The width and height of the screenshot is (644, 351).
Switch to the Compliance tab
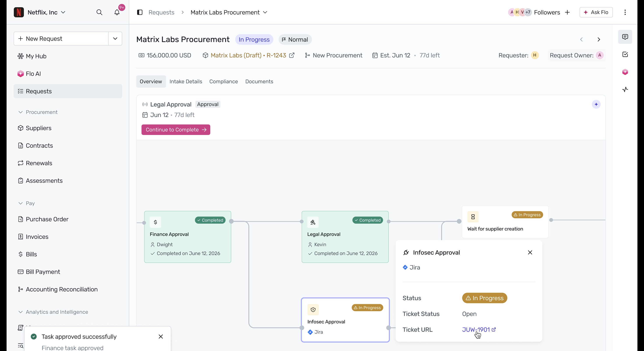point(223,82)
